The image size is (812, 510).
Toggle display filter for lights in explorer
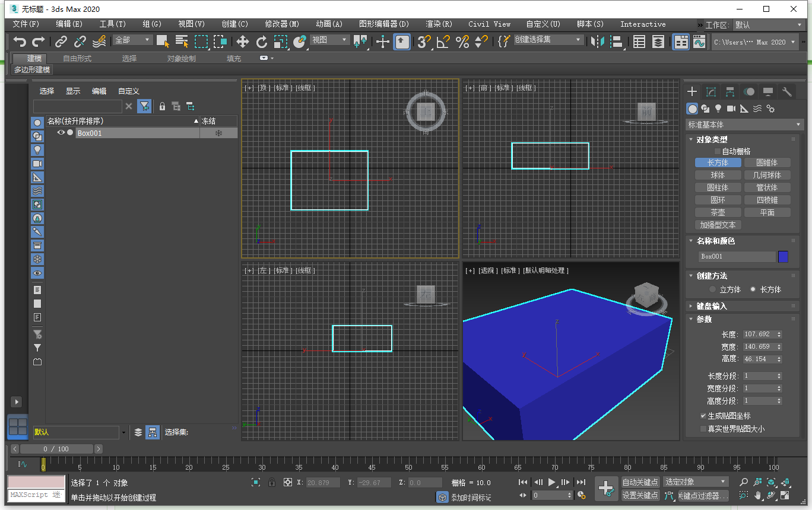coord(37,149)
